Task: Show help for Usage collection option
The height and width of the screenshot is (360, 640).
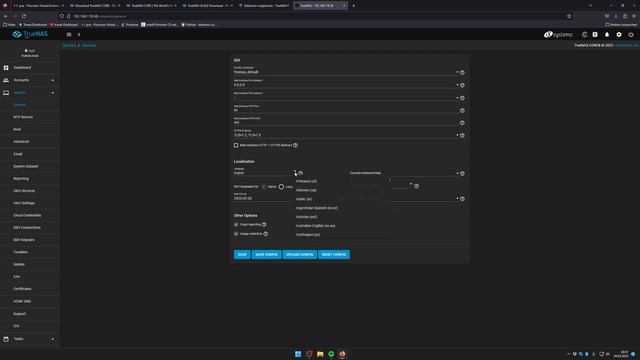Action: pyautogui.click(x=266, y=234)
